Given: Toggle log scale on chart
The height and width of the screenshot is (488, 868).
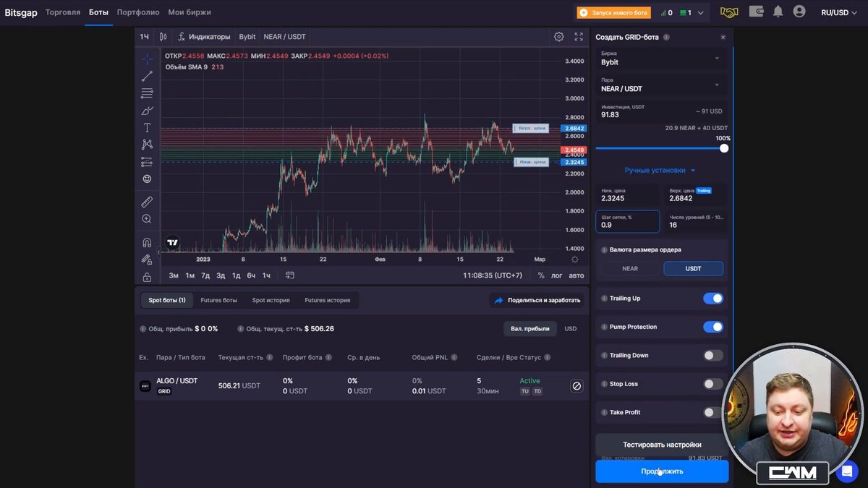Looking at the screenshot, I should click(556, 275).
